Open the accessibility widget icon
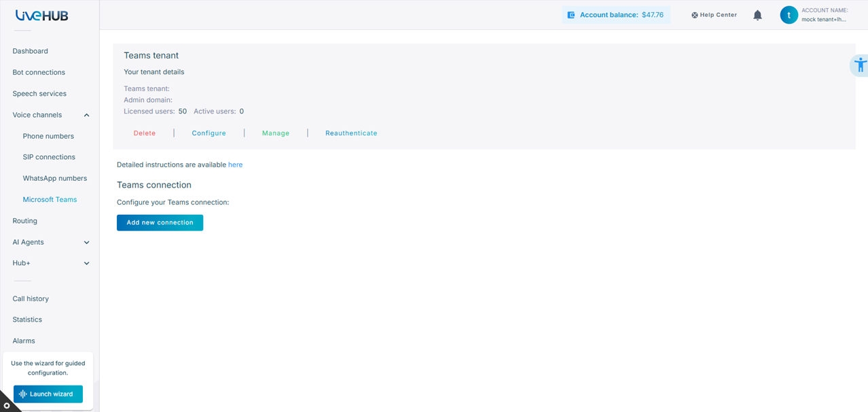Viewport: 868px width, 412px height. (x=860, y=65)
